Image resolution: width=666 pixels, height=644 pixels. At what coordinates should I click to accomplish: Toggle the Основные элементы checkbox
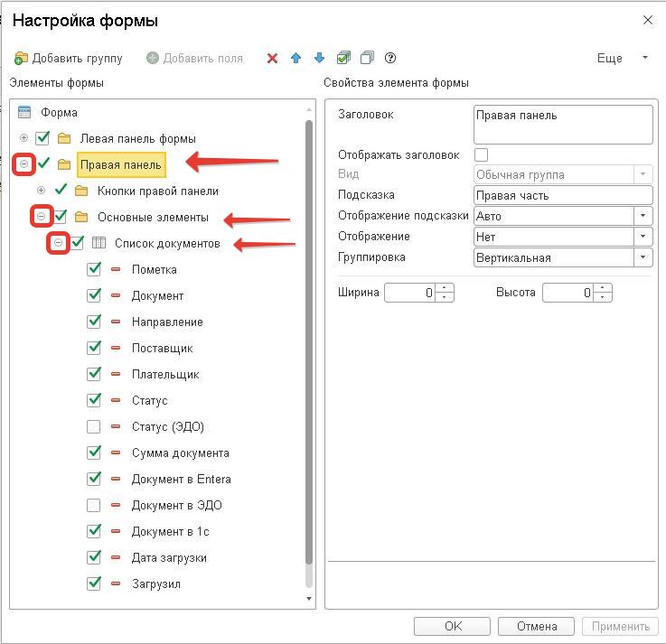[60, 217]
